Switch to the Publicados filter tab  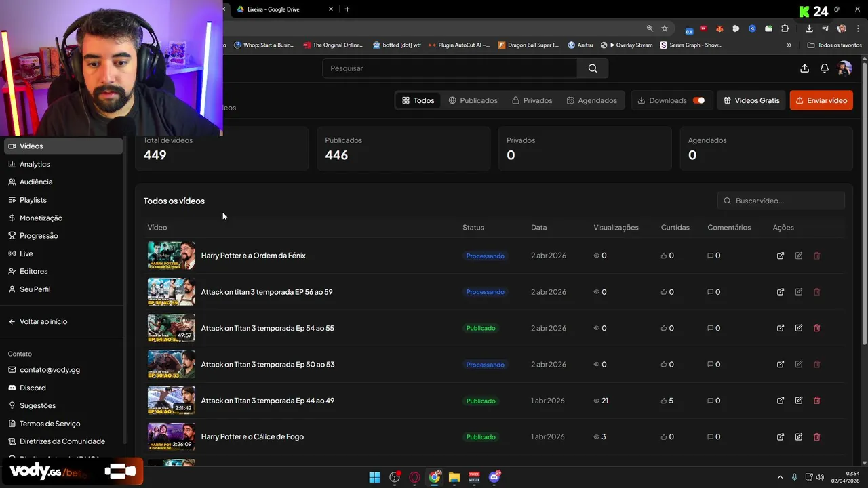(473, 100)
